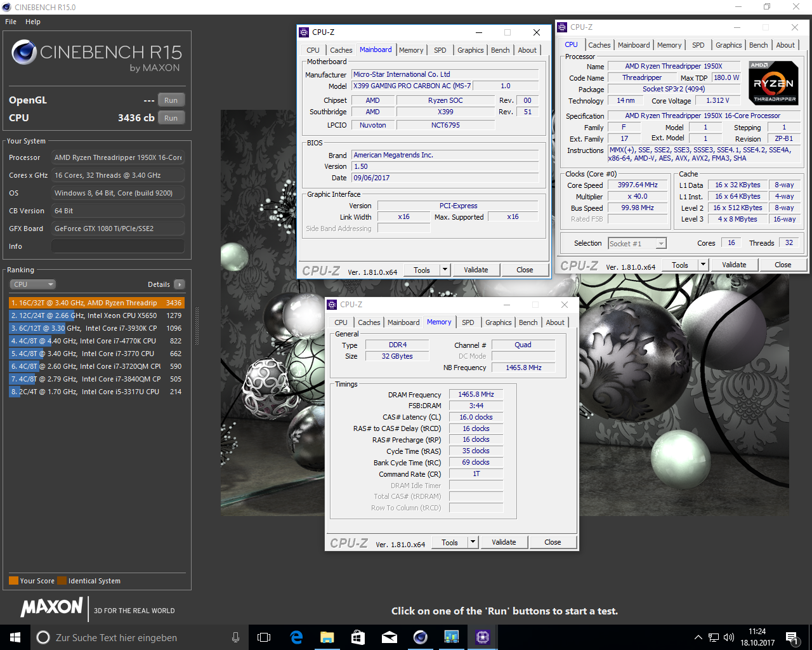Viewport: 812px width, 650px height.
Task: Run the OpenGL benchmark
Action: 171,100
